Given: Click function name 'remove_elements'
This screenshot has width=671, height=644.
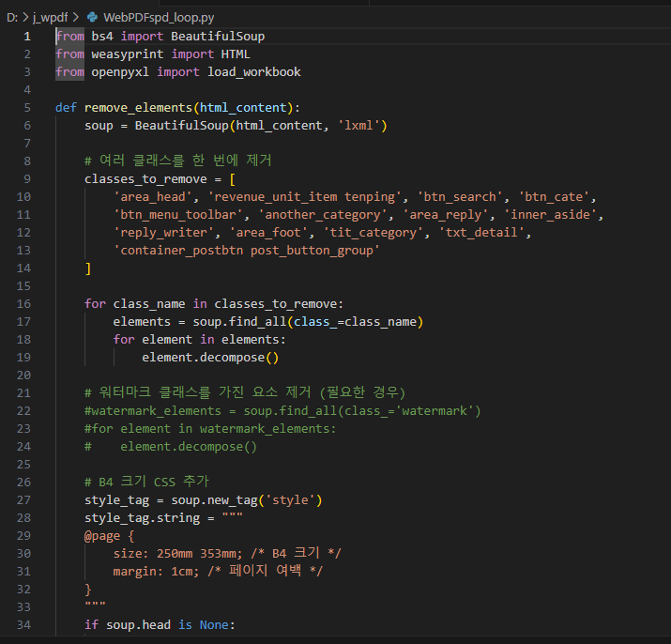Looking at the screenshot, I should point(138,107).
